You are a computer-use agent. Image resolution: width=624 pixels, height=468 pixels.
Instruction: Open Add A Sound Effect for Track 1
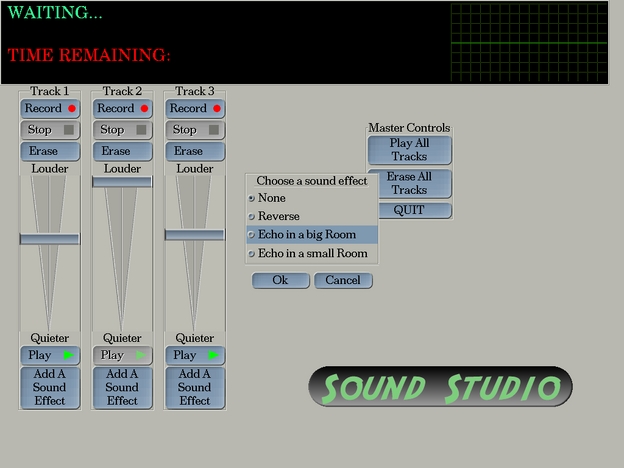coord(49,388)
